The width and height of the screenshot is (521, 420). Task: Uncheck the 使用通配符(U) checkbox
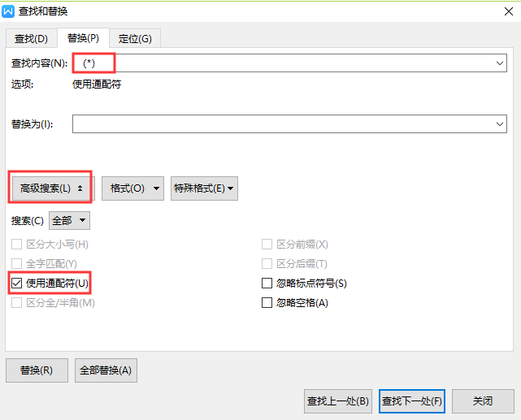16,284
